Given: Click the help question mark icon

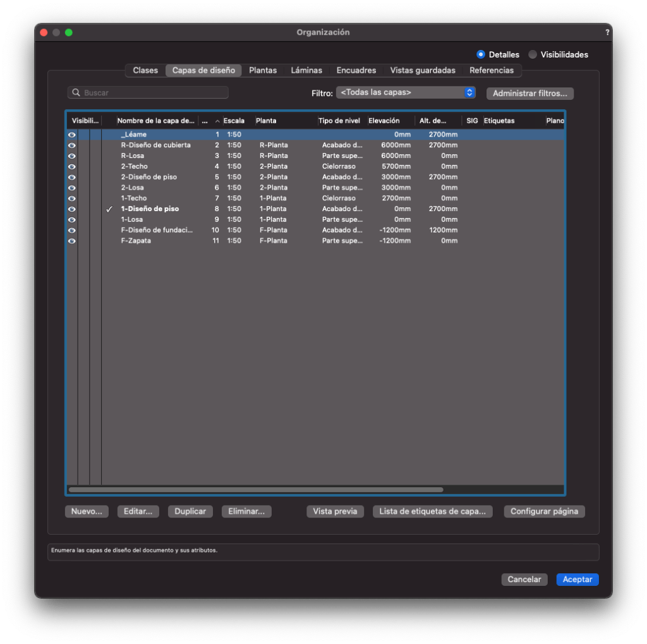Looking at the screenshot, I should 607,32.
